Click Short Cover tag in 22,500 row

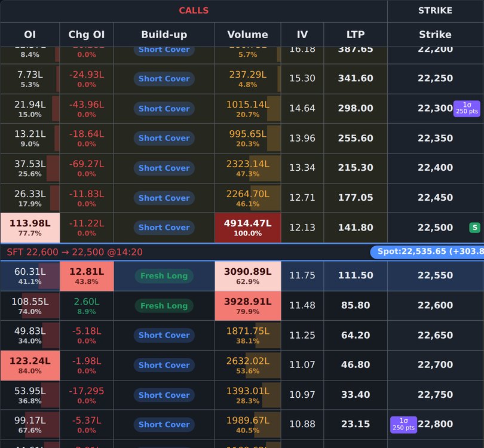(x=164, y=228)
